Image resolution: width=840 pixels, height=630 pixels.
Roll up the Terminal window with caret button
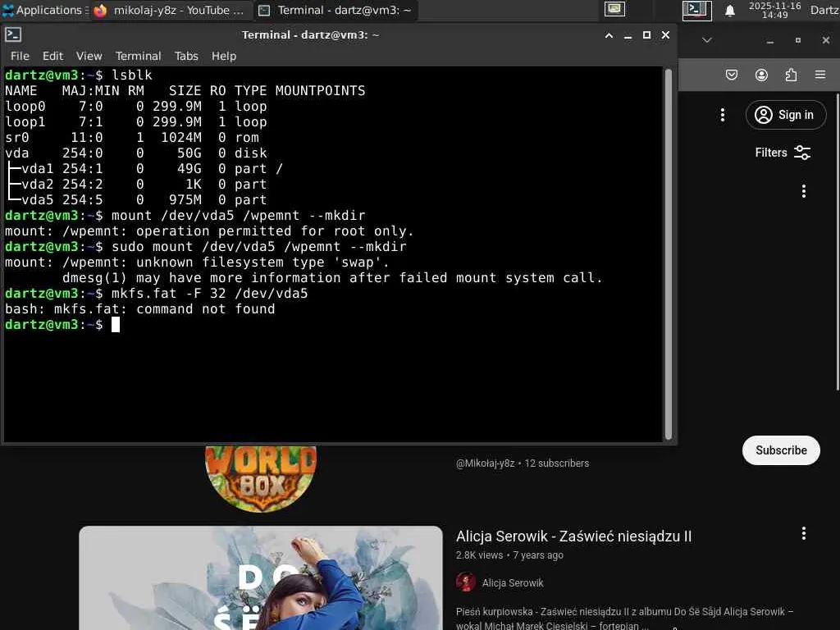click(609, 35)
